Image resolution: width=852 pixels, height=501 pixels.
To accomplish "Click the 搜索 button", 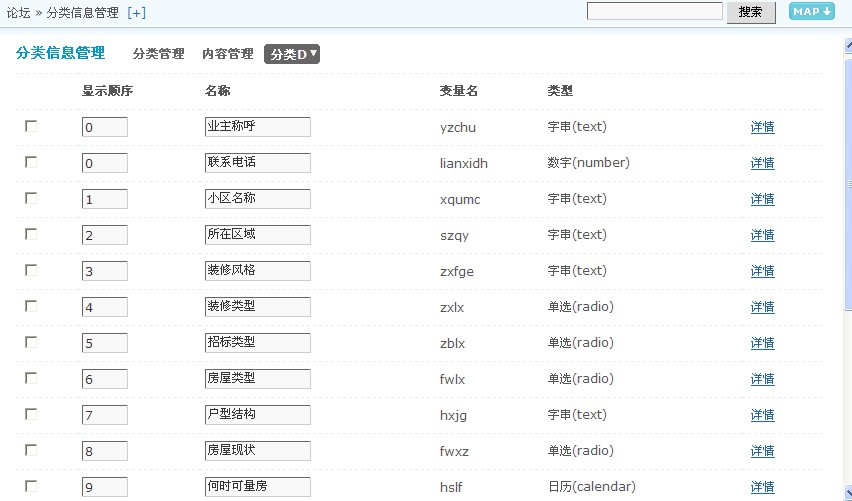I will pyautogui.click(x=751, y=12).
